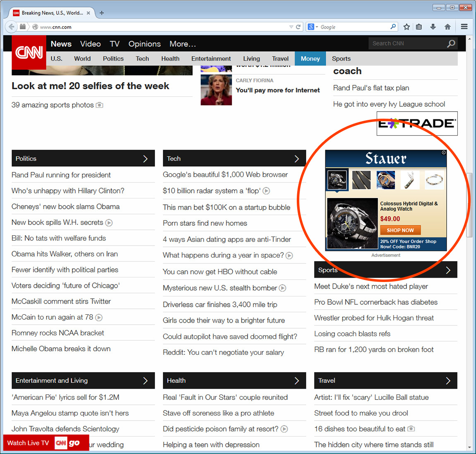Click the scrollbar up arrow
476x454 pixels.
point(469,39)
